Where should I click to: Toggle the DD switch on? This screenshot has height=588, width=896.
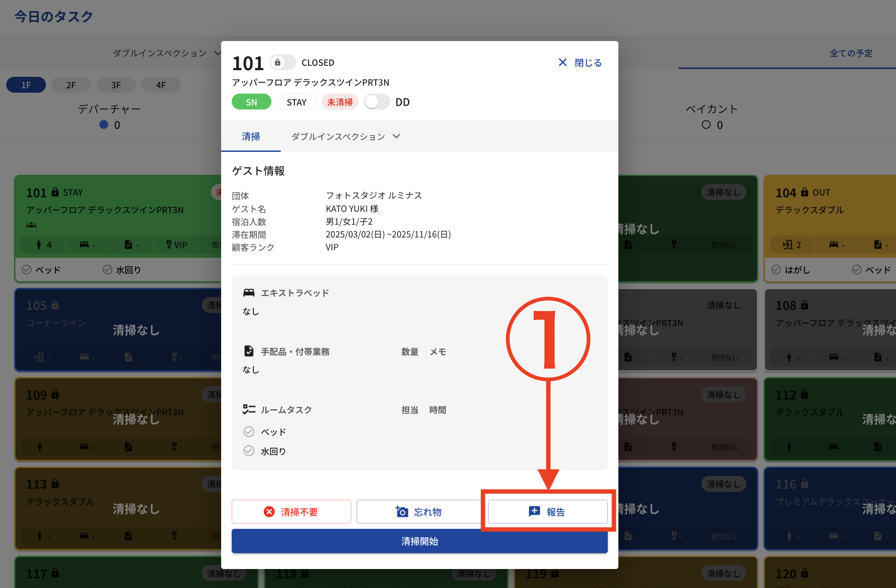pos(377,102)
